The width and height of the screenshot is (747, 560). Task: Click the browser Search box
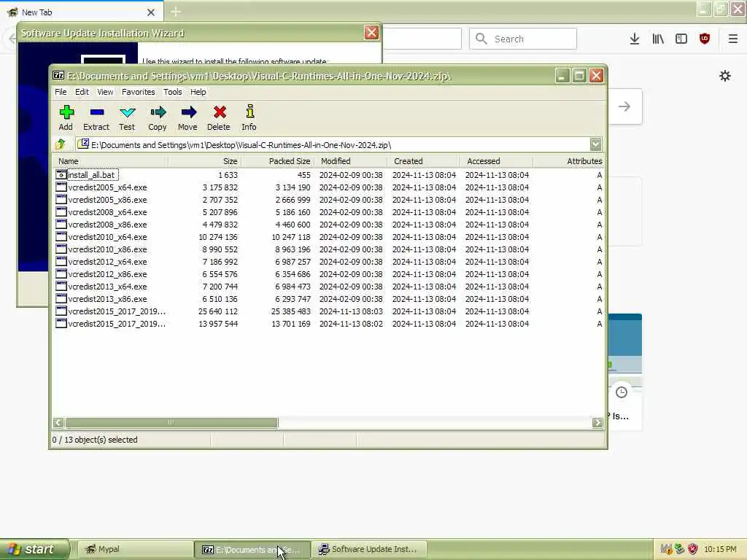click(x=523, y=39)
